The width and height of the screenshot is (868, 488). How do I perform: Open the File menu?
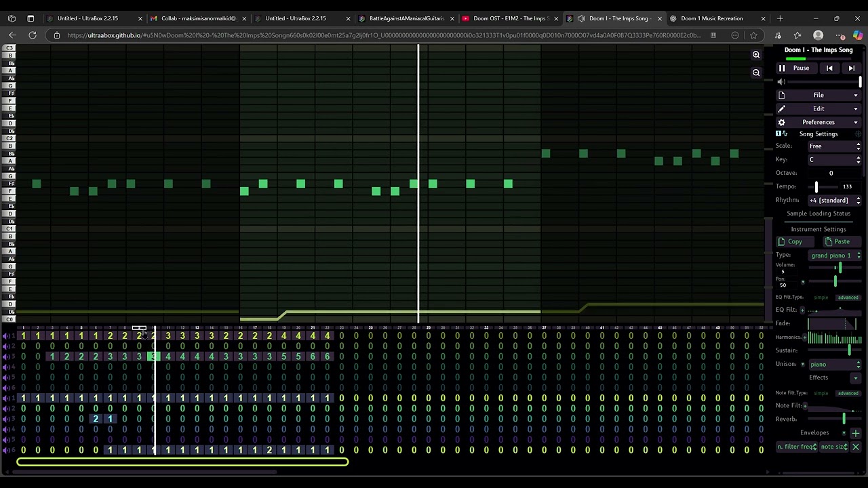click(x=818, y=96)
